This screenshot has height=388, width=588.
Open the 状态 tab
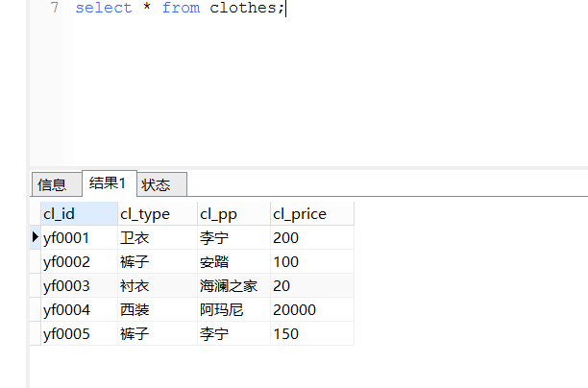[161, 184]
